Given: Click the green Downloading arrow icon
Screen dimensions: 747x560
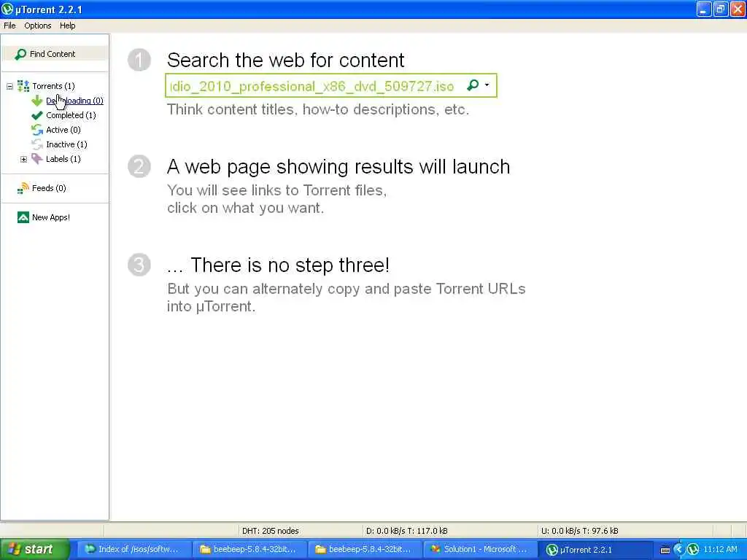Looking at the screenshot, I should tap(36, 101).
